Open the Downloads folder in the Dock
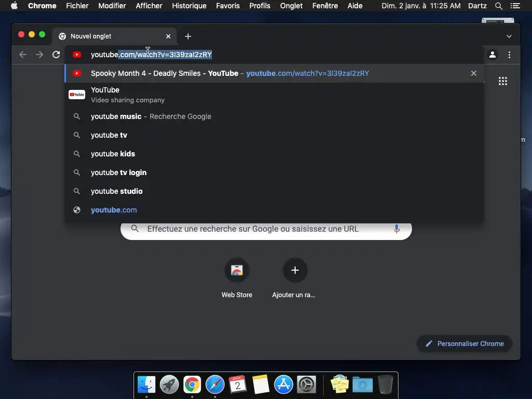 [362, 384]
